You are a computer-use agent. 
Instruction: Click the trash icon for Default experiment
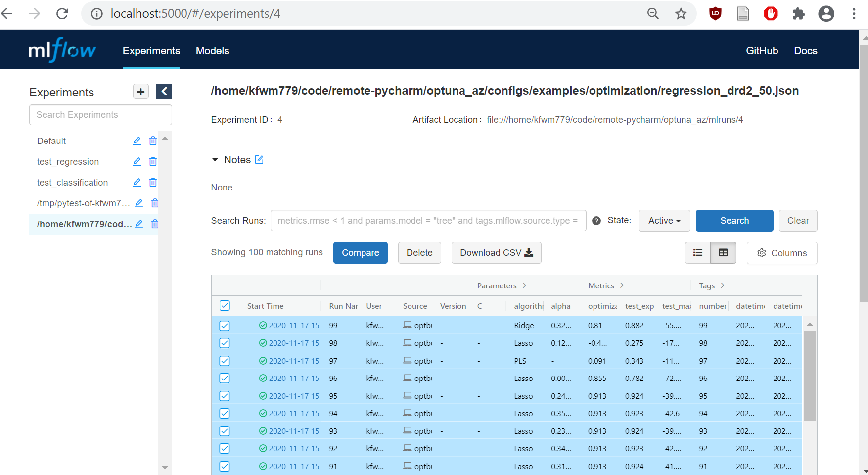coord(153,141)
